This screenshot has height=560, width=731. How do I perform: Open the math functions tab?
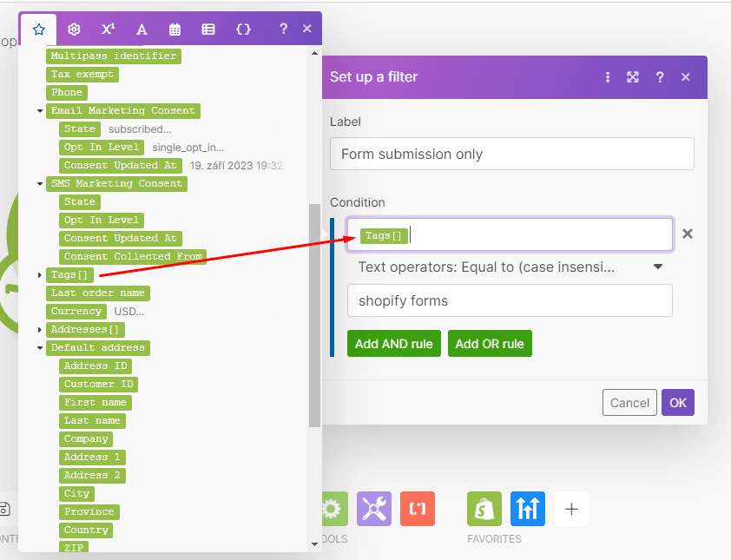coord(108,29)
